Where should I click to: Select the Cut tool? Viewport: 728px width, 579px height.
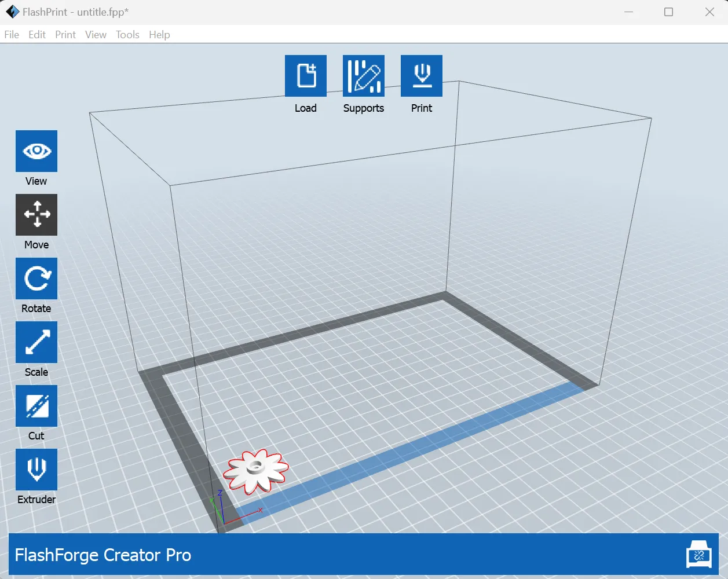pyautogui.click(x=36, y=406)
